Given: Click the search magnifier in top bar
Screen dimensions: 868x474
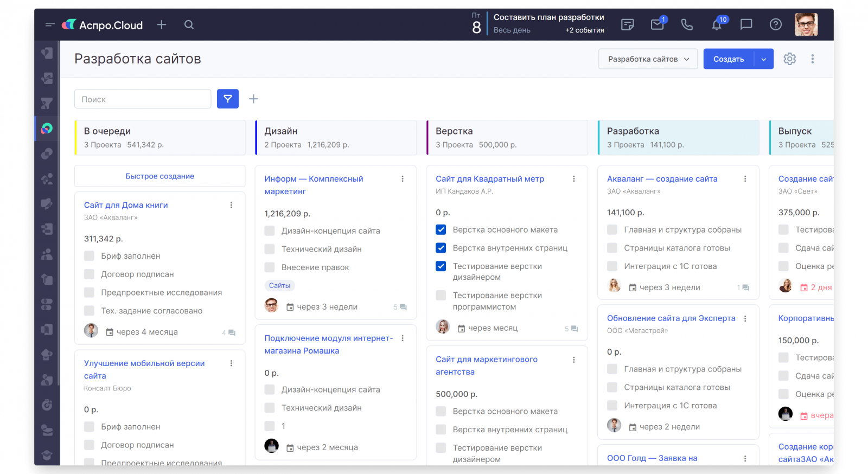Looking at the screenshot, I should (x=189, y=24).
